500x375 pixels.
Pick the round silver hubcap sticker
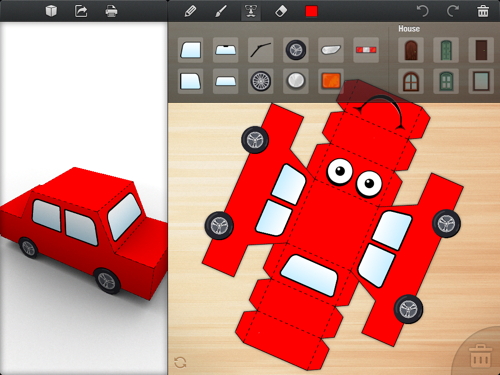(296, 81)
